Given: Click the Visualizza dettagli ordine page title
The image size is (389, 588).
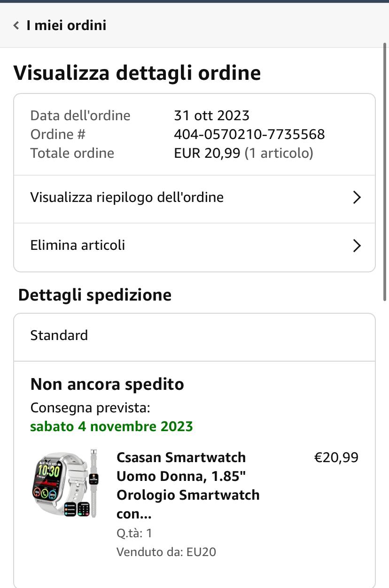Looking at the screenshot, I should coord(137,73).
